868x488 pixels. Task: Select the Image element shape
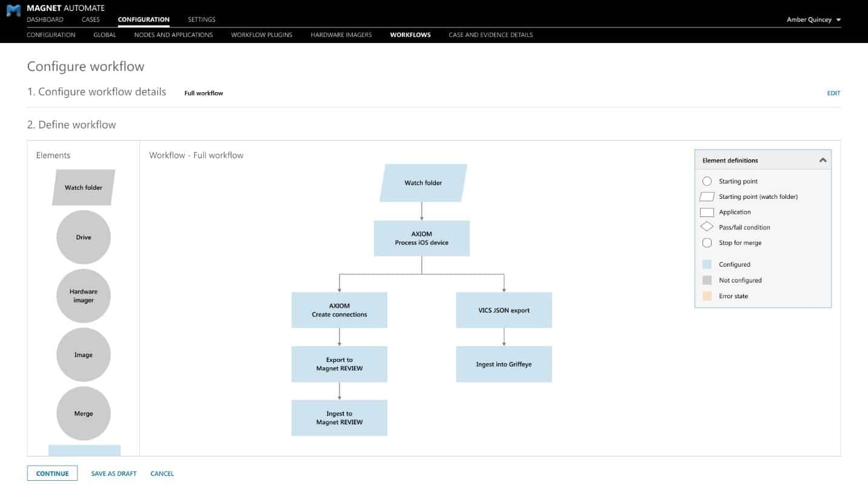(83, 354)
